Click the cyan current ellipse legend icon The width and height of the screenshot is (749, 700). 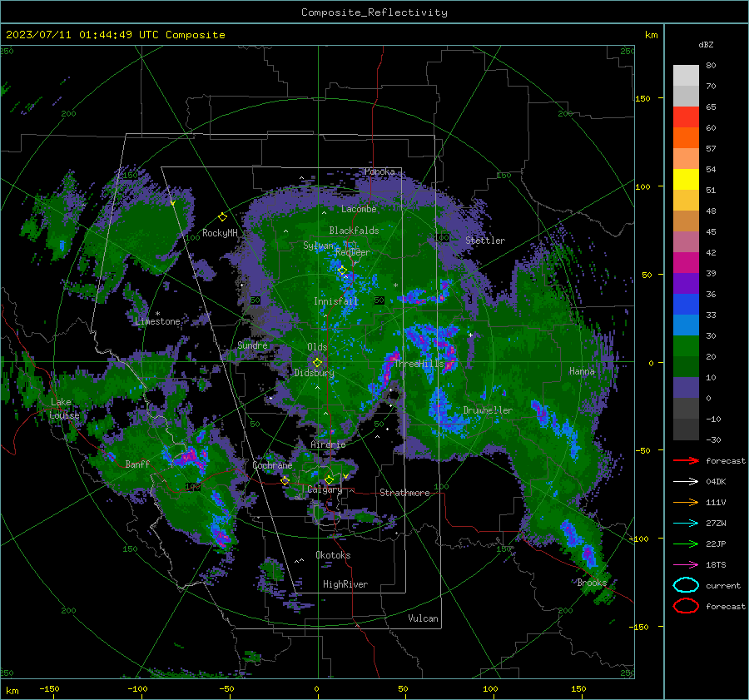click(x=686, y=585)
